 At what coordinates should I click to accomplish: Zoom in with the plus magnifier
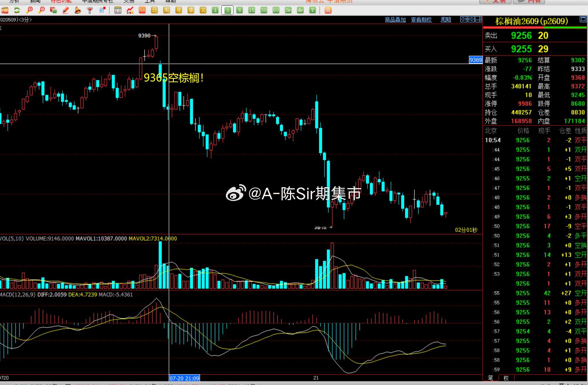pyautogui.click(x=29, y=10)
